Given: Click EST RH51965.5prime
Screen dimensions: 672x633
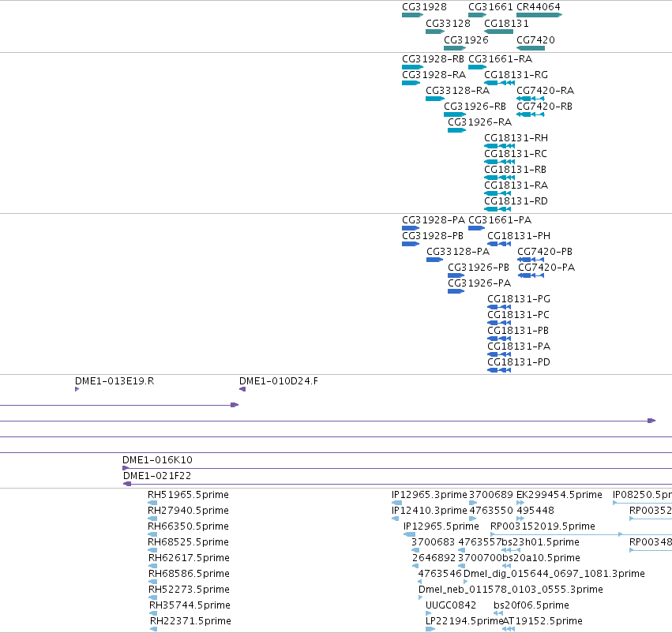Looking at the screenshot, I should pyautogui.click(x=152, y=504).
